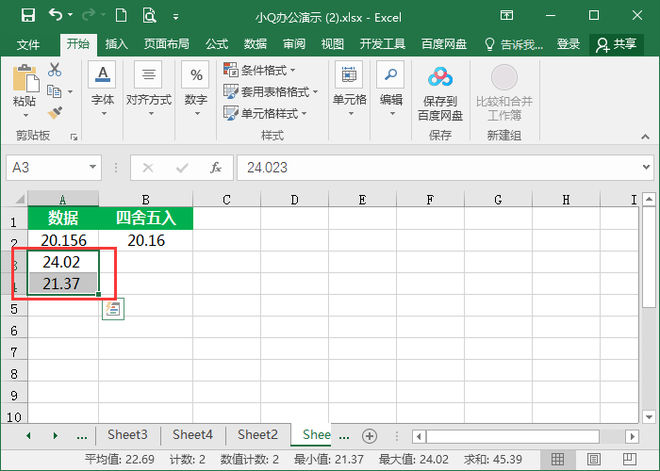The width and height of the screenshot is (660, 471).
Task: Switch to the Sheet4 tab
Action: pyautogui.click(x=192, y=434)
